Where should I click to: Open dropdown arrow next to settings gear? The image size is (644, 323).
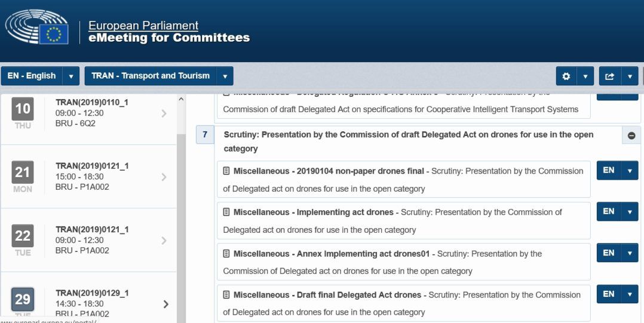click(x=585, y=76)
